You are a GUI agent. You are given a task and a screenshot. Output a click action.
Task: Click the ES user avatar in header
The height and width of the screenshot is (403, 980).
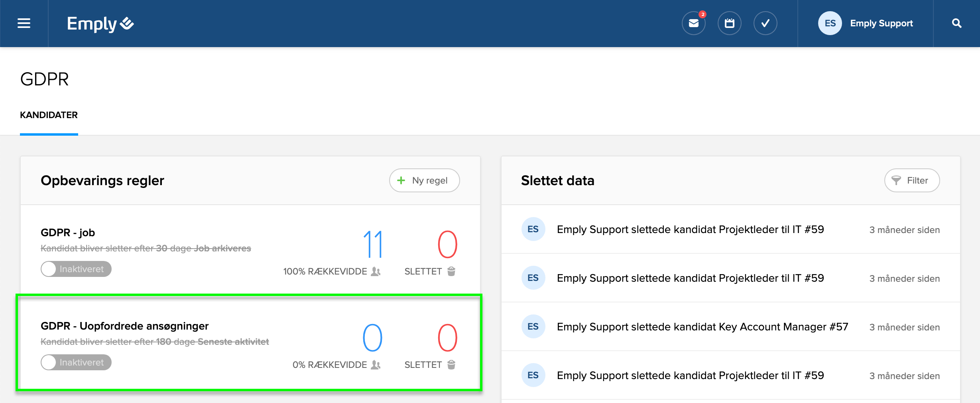click(830, 24)
